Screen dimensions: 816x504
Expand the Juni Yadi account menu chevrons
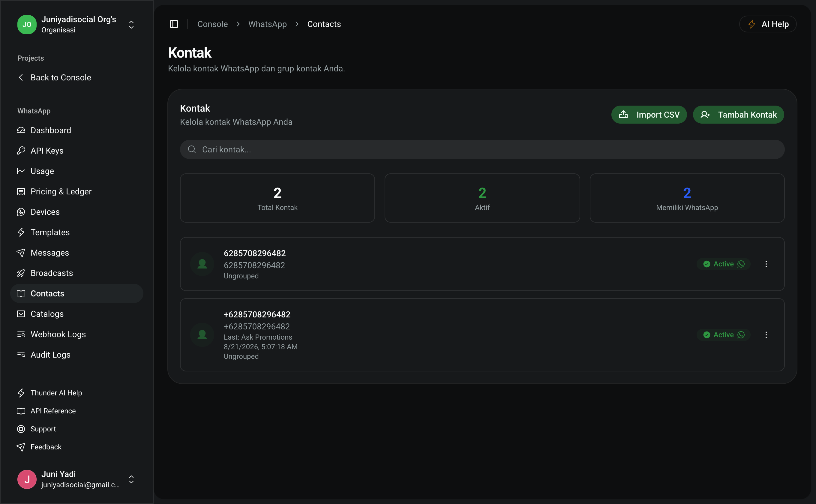(x=131, y=479)
